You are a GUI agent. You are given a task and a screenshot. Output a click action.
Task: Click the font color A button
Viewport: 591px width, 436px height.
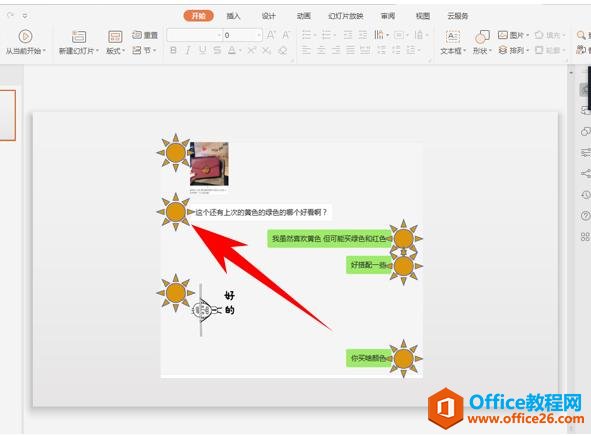tap(232, 50)
